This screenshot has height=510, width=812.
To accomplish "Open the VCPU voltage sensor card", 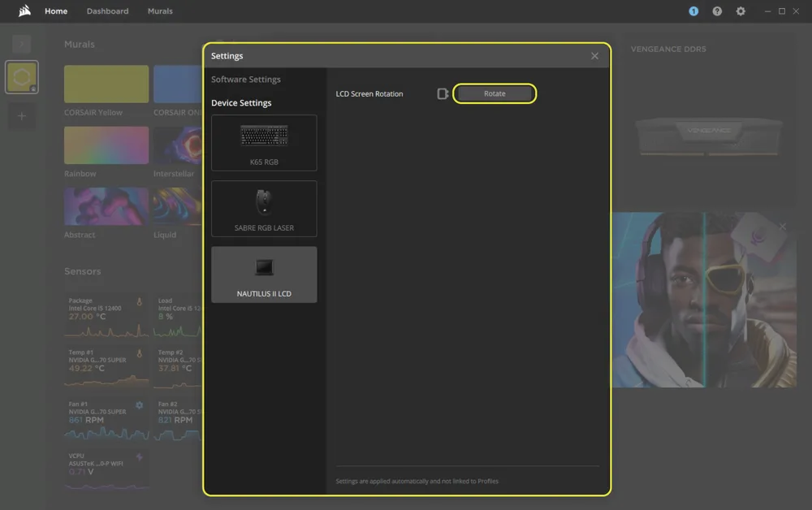I will (106, 470).
